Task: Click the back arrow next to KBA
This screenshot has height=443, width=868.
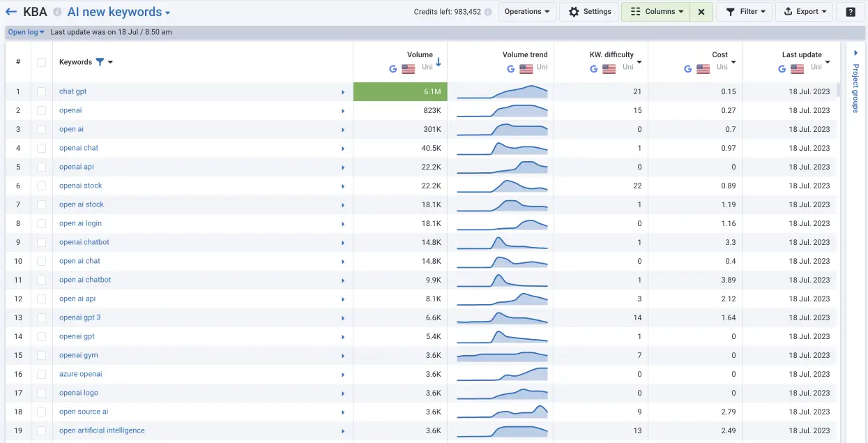Action: (x=11, y=12)
